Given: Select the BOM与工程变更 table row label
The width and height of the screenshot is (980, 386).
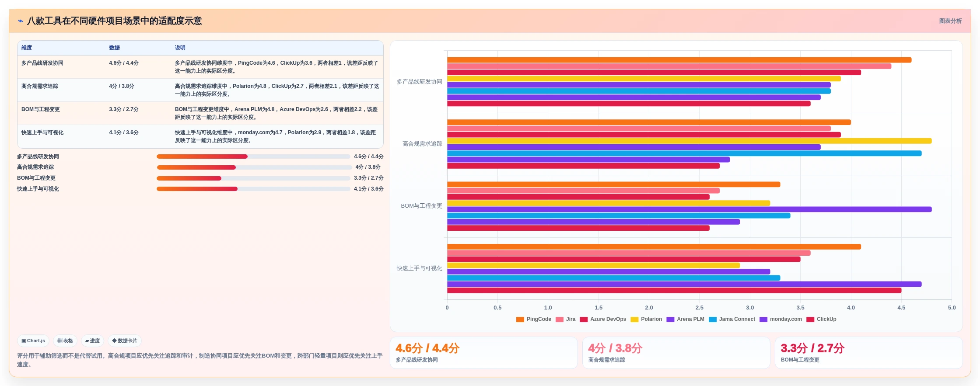Looking at the screenshot, I should pos(41,110).
